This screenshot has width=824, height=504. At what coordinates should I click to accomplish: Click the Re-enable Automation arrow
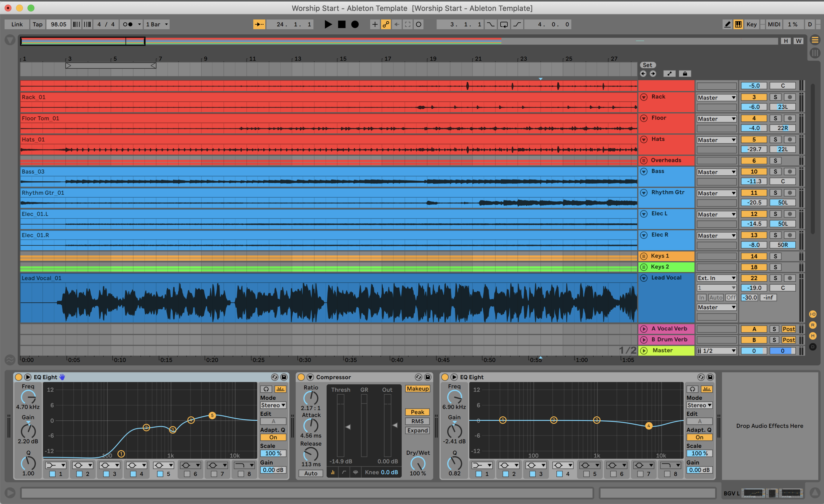[x=397, y=24]
